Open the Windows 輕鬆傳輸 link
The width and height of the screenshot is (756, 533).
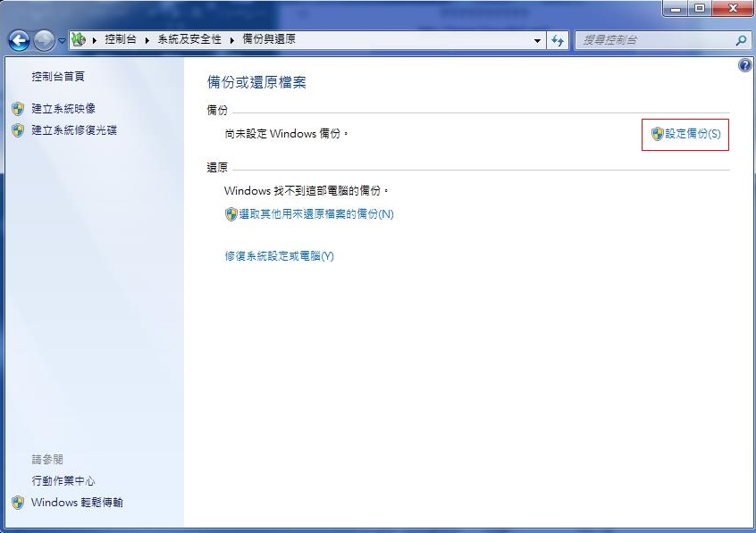[77, 502]
